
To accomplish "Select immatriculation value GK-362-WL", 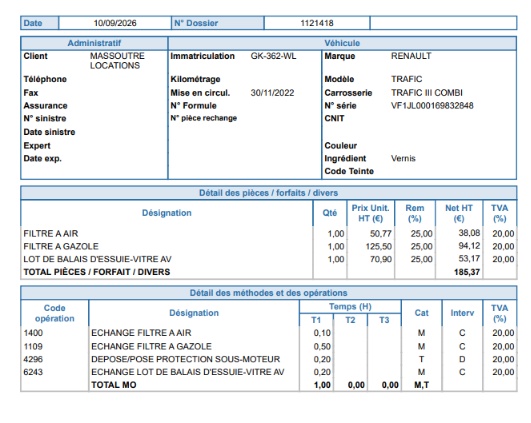I will [x=273, y=56].
